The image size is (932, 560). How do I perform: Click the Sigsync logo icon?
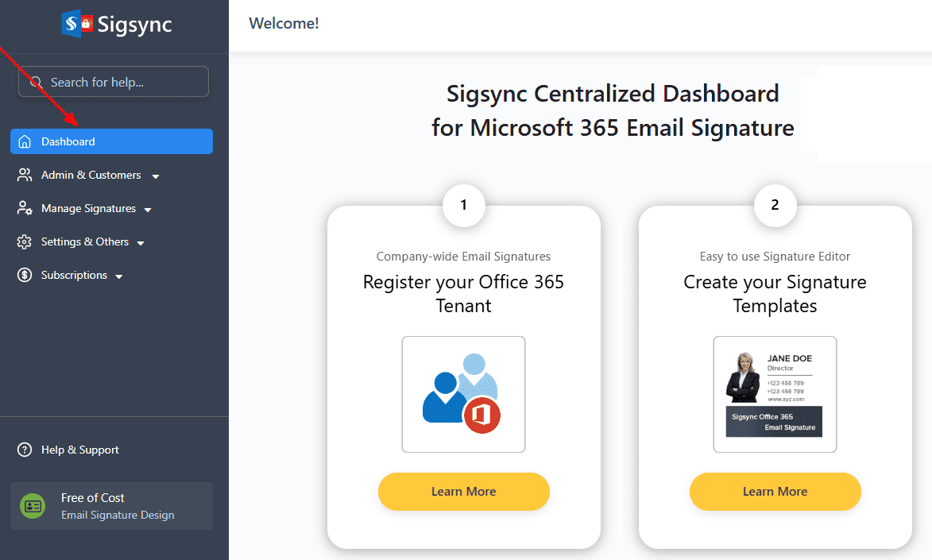76,24
